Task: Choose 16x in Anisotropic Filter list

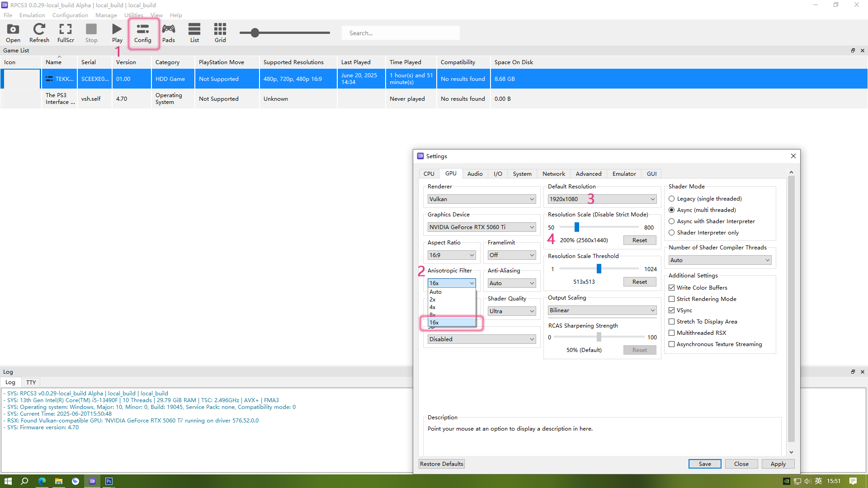Action: point(452,323)
